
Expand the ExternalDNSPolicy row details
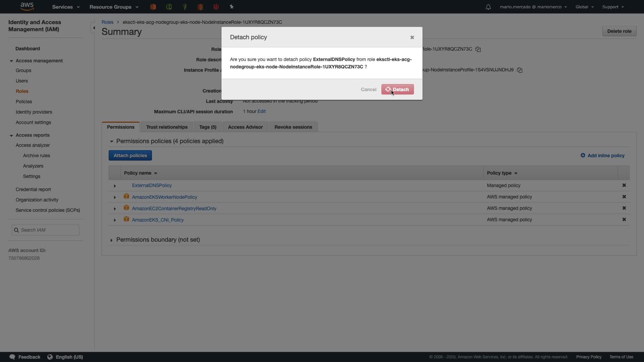click(x=115, y=186)
